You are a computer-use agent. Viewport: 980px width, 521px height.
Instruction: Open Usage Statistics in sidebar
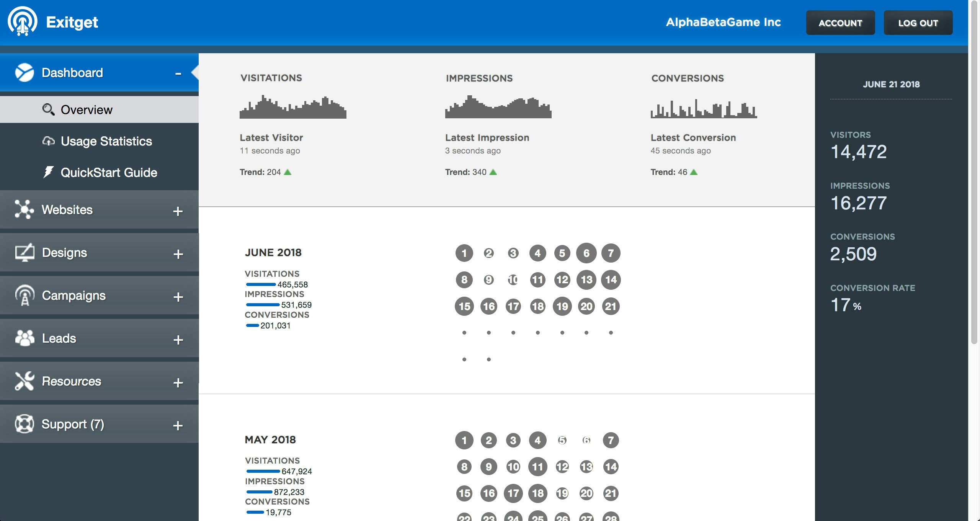click(106, 141)
